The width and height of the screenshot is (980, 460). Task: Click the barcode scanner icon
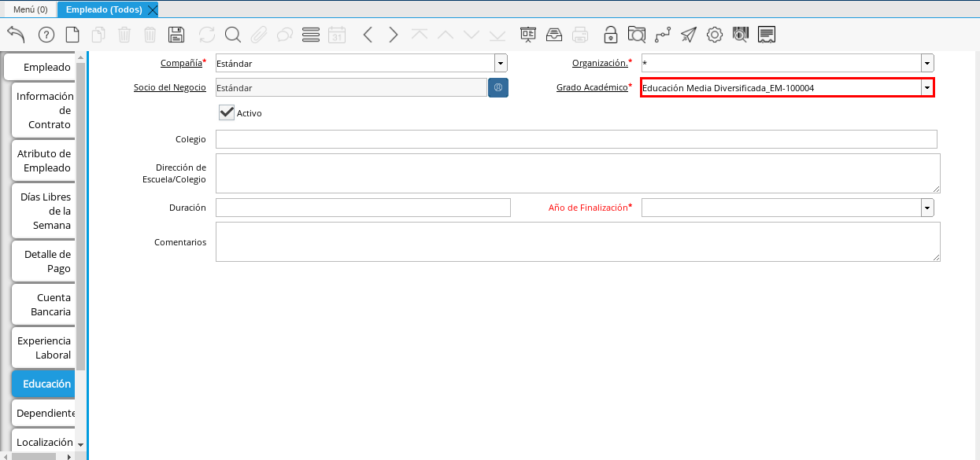pos(741,34)
